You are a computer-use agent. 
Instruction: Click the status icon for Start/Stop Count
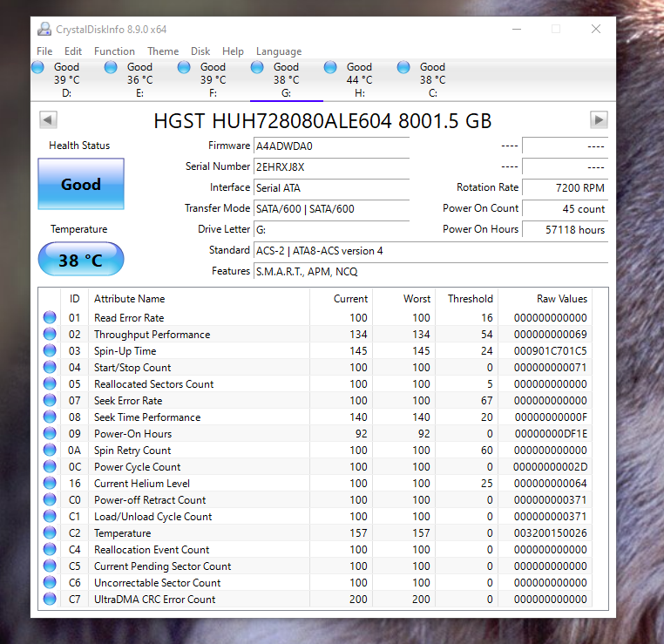point(50,367)
